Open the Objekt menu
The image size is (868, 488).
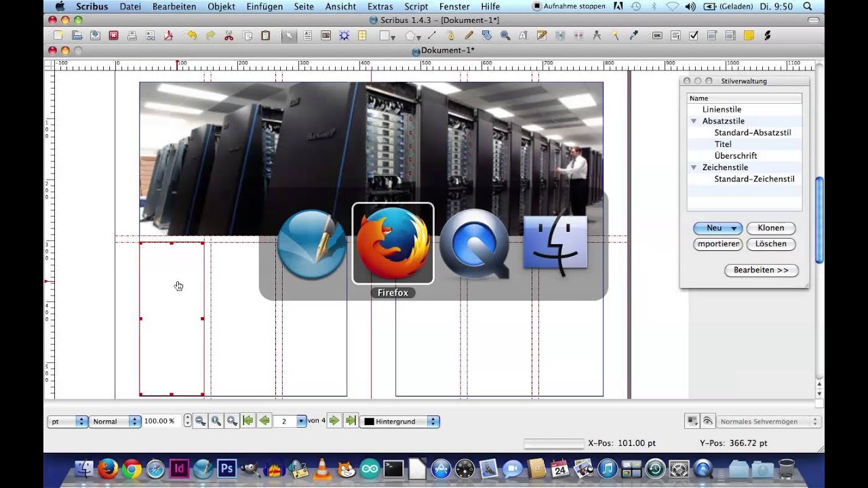(222, 6)
